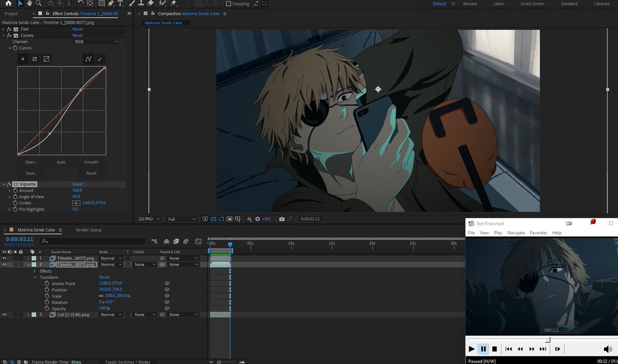Expand the Tint effect properties

[x=4, y=29]
